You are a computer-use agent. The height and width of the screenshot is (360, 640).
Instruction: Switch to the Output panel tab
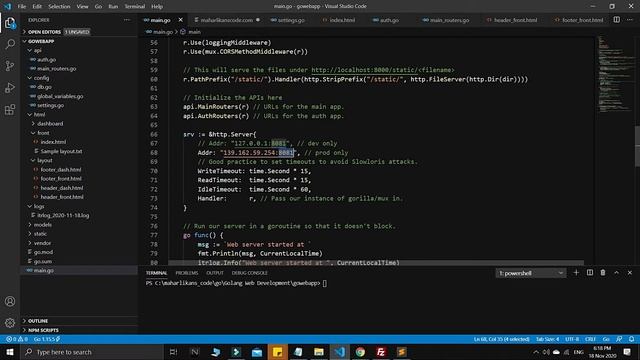[215, 273]
